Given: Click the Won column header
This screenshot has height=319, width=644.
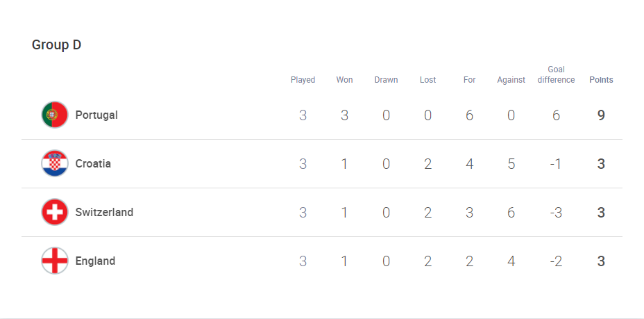Looking at the screenshot, I should (344, 80).
